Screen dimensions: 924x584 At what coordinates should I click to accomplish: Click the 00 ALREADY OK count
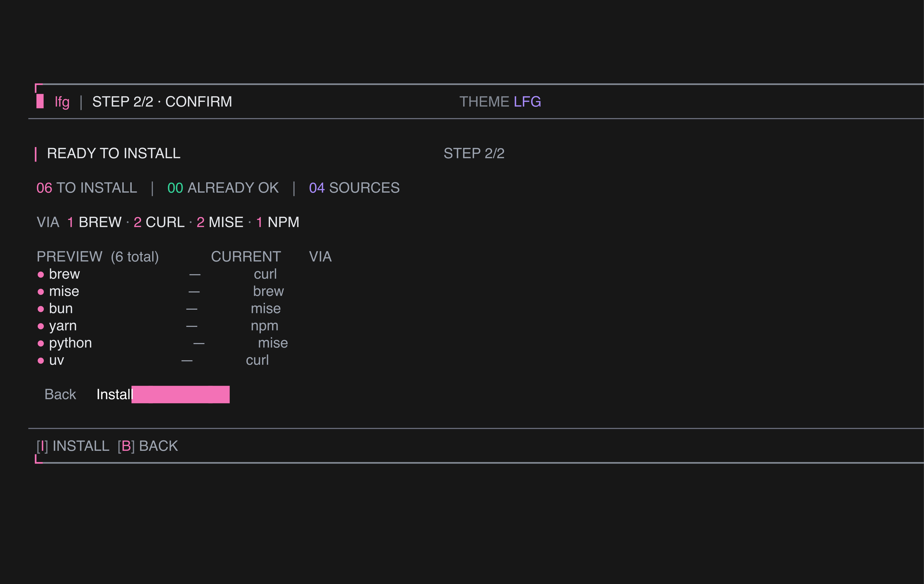pyautogui.click(x=223, y=188)
